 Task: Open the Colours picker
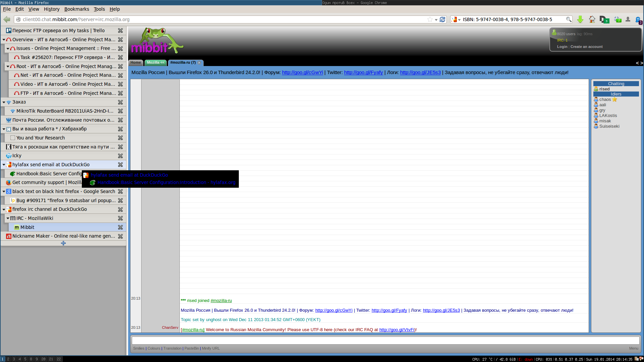pyautogui.click(x=154, y=349)
